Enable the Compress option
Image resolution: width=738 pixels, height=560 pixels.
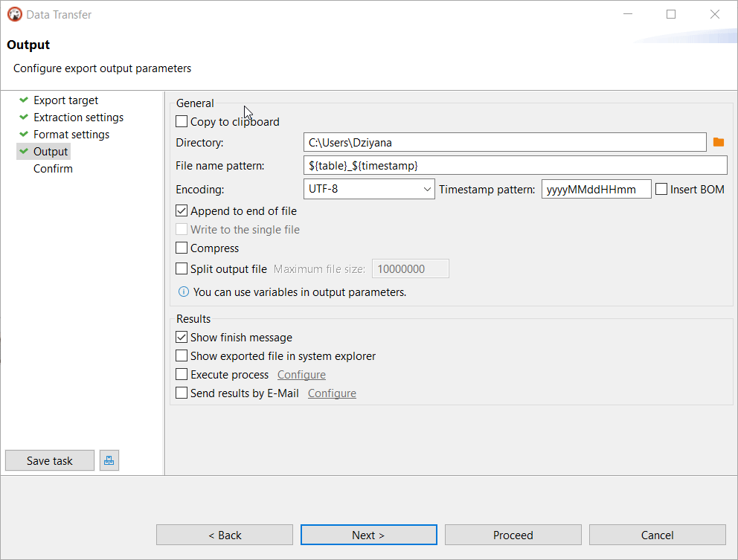coord(181,248)
